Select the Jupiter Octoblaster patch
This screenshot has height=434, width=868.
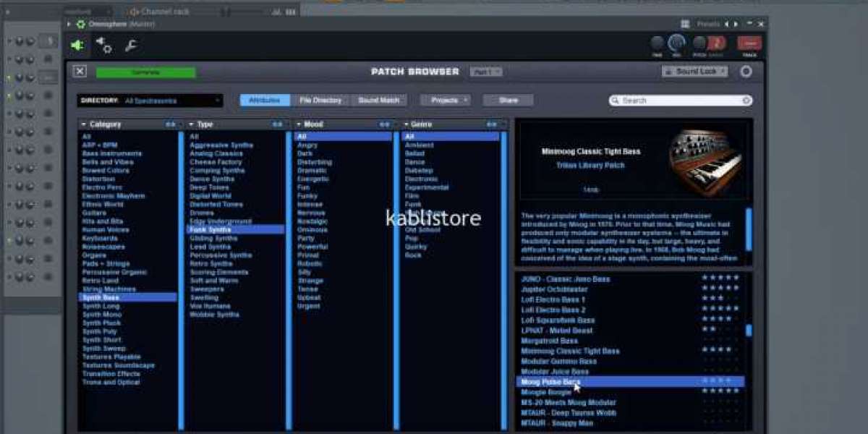point(554,289)
